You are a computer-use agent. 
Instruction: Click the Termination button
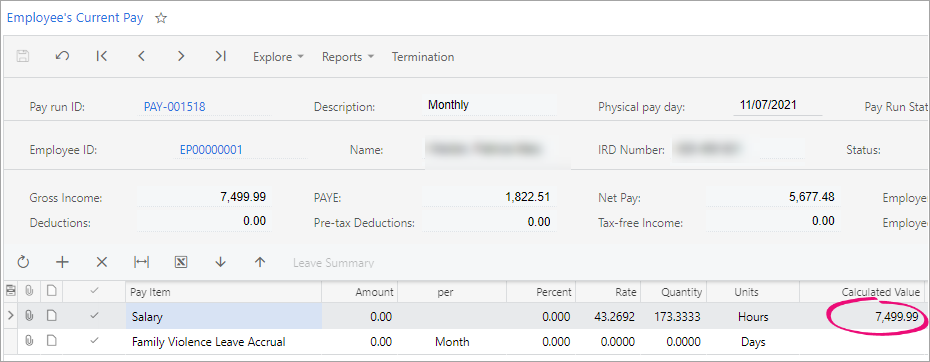[x=423, y=57]
